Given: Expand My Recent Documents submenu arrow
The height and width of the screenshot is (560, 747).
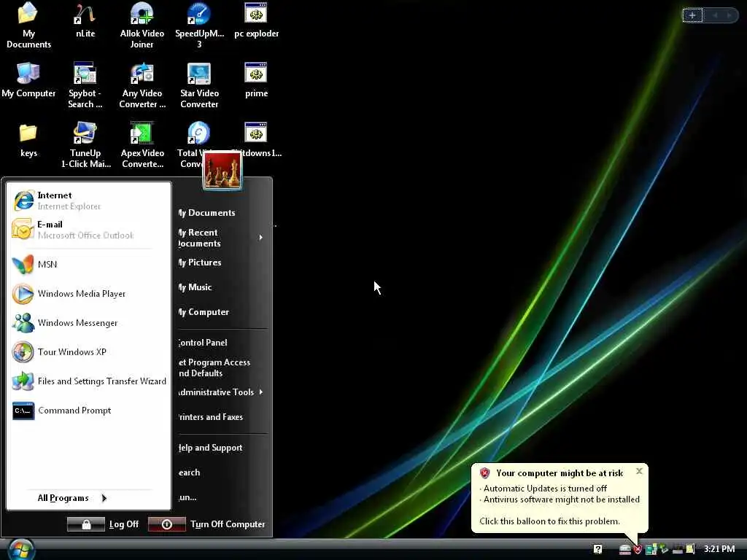Looking at the screenshot, I should 260,238.
